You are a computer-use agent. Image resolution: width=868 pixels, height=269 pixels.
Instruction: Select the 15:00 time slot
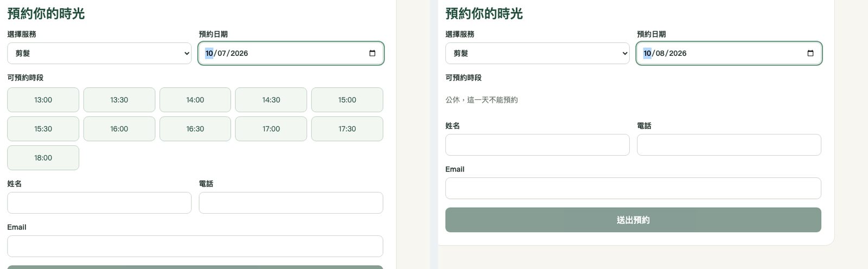click(x=347, y=100)
